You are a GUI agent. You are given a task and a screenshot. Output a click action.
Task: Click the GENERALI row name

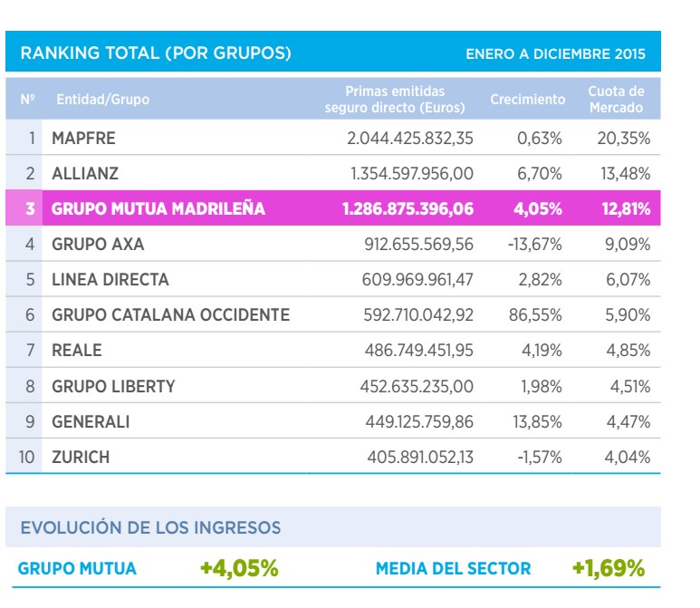[91, 421]
